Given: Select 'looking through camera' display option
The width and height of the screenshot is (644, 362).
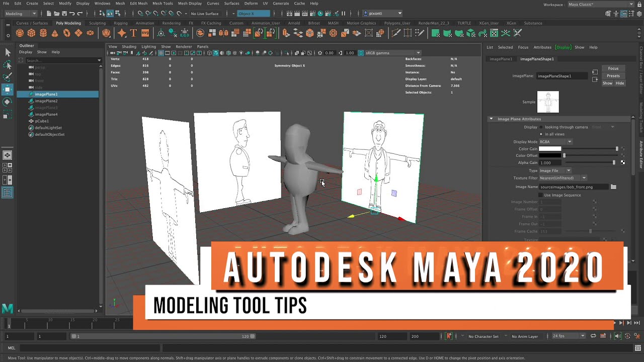Looking at the screenshot, I should [x=541, y=127].
